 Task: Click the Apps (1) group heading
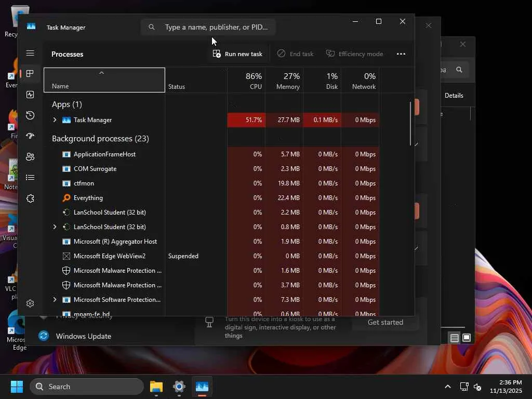click(x=67, y=104)
